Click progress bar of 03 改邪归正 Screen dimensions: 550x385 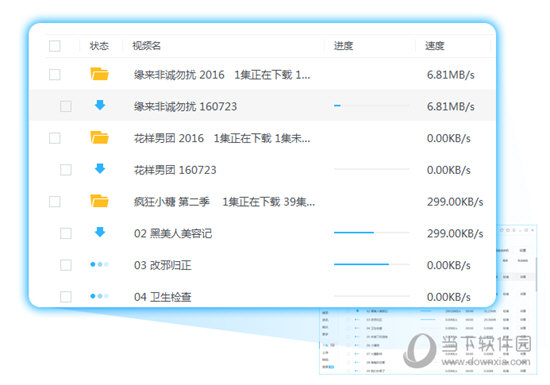point(371,264)
